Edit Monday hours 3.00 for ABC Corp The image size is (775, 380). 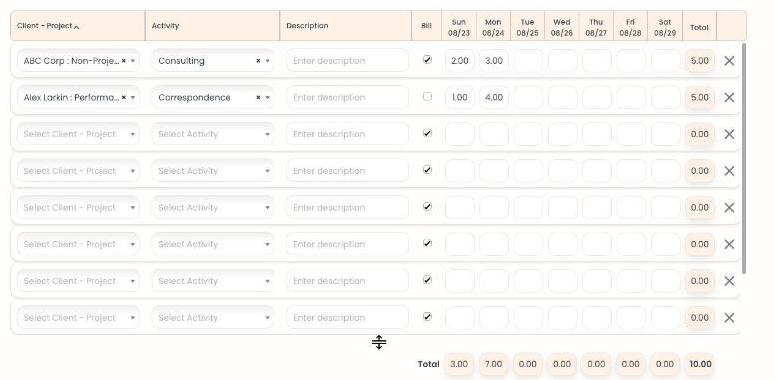494,61
